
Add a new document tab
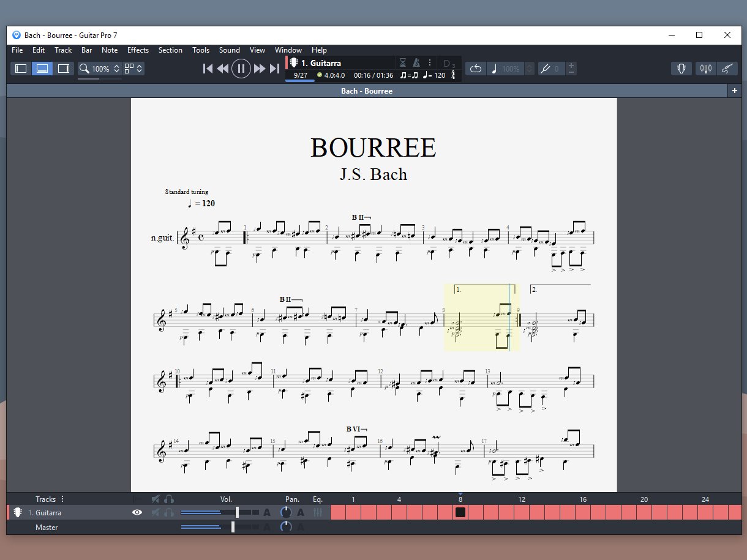coord(734,91)
